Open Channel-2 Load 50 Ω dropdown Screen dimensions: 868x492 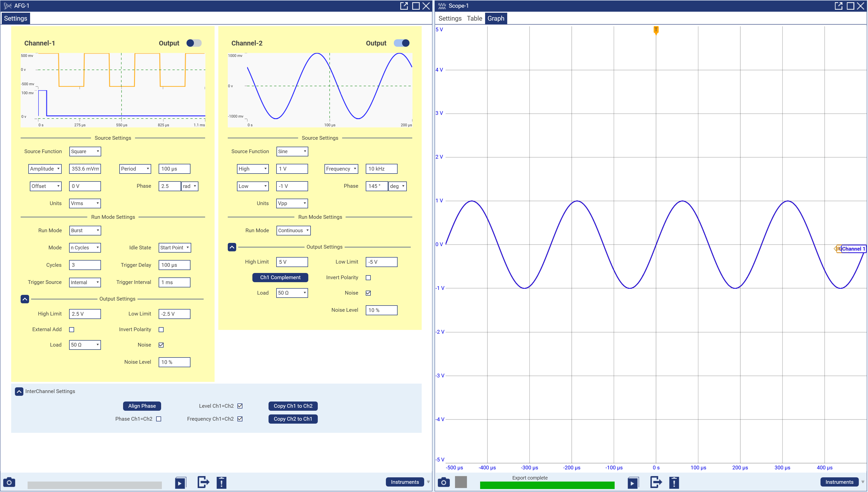[x=292, y=293]
